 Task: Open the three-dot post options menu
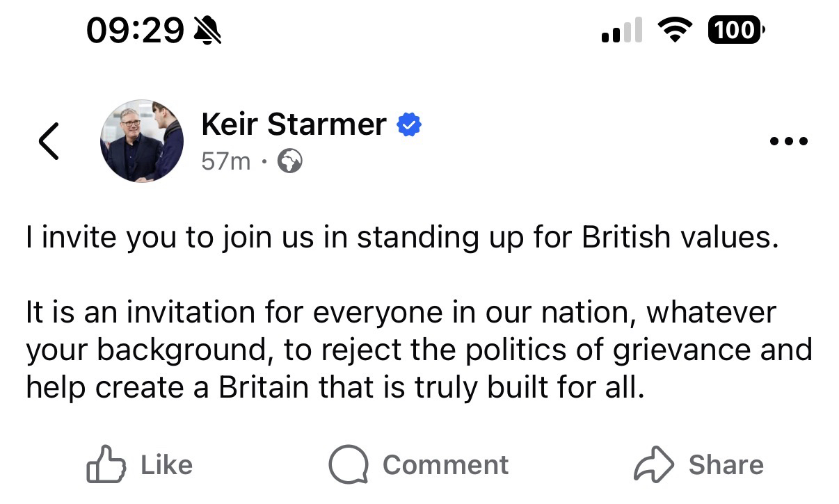click(x=789, y=141)
